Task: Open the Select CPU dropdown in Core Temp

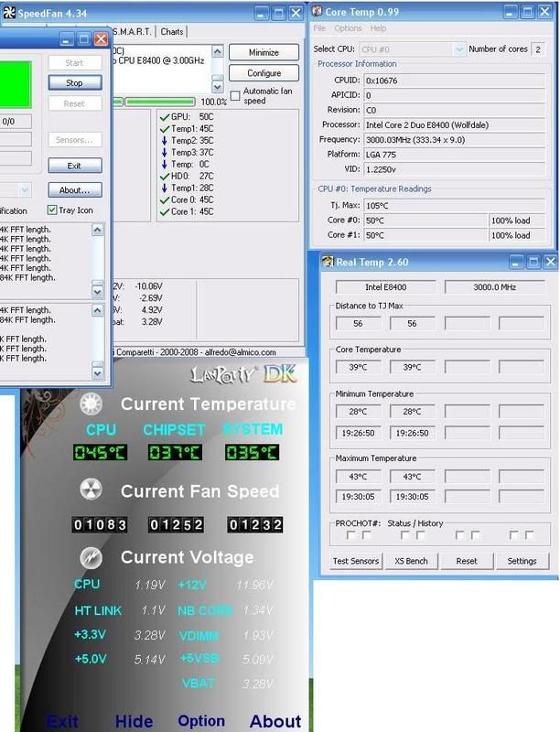Action: point(459,49)
